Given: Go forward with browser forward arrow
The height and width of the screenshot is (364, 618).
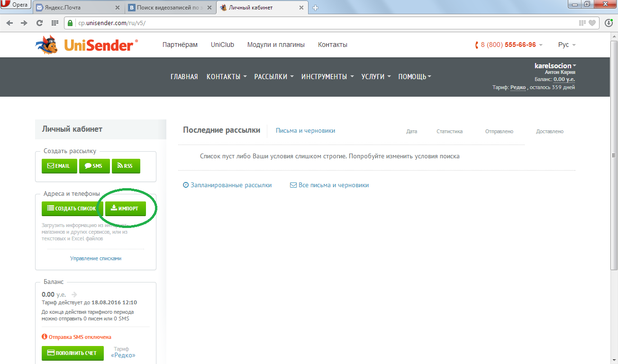Looking at the screenshot, I should click(x=24, y=23).
